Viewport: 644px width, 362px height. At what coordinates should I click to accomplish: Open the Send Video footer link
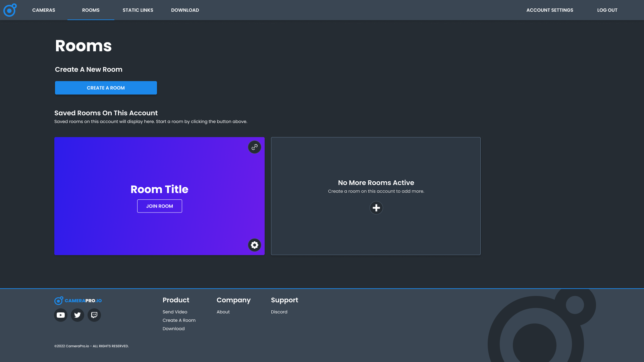175,312
